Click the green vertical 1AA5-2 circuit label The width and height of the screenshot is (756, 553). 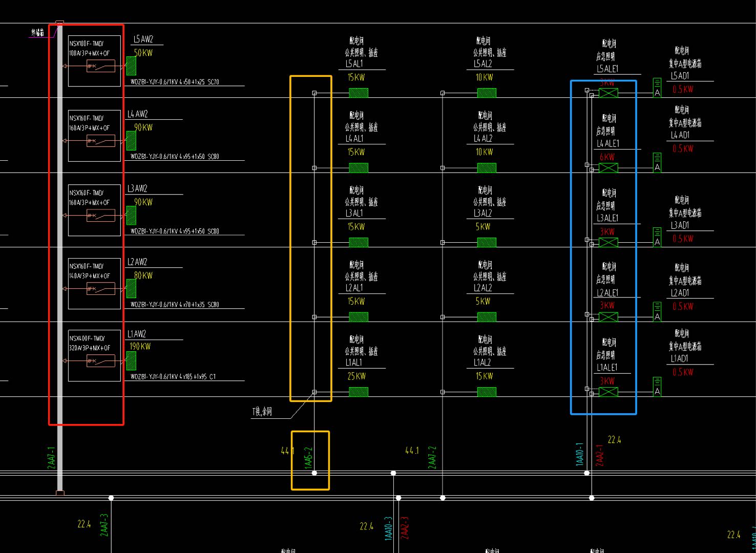[x=308, y=457]
